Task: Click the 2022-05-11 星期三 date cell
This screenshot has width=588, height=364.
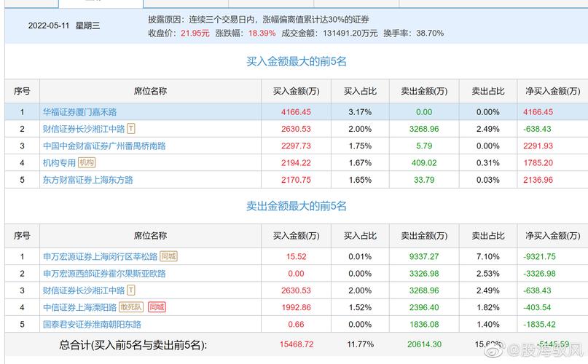Action: (64, 25)
